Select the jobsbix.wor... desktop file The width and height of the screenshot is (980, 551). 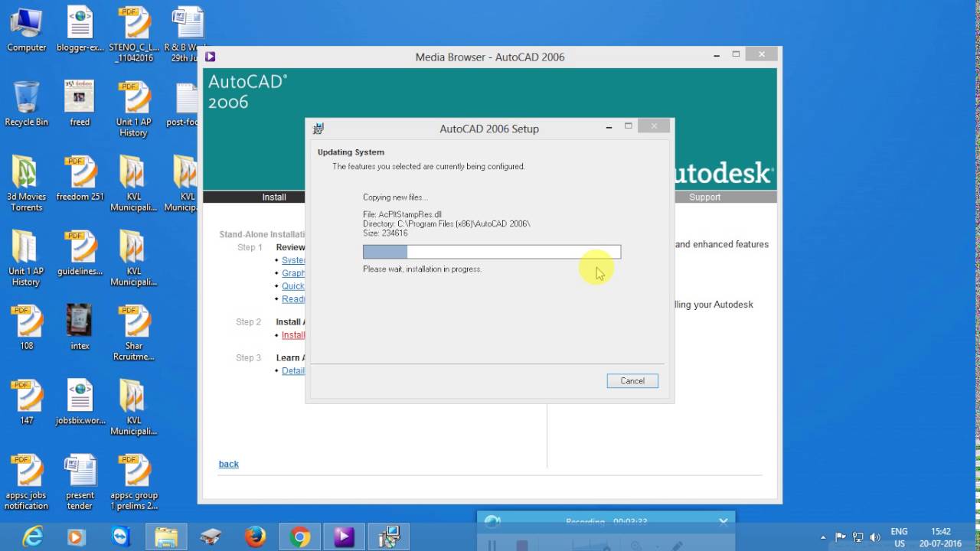(80, 402)
